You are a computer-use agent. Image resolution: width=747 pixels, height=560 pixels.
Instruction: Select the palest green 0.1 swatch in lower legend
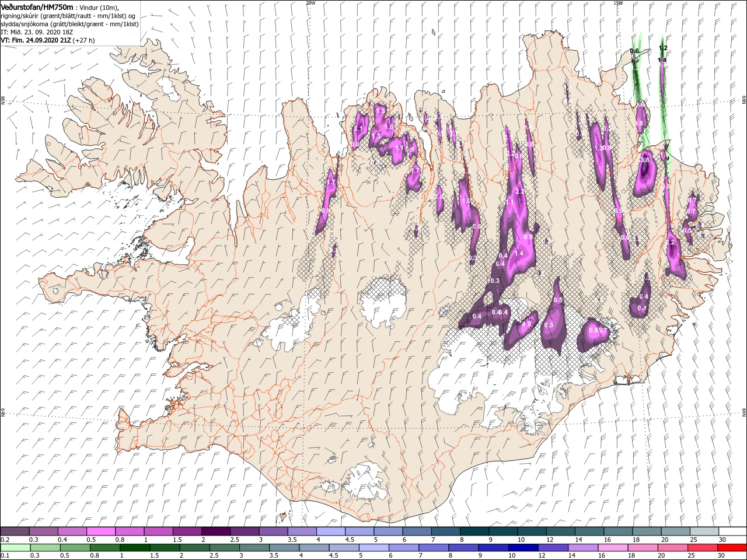click(15, 548)
